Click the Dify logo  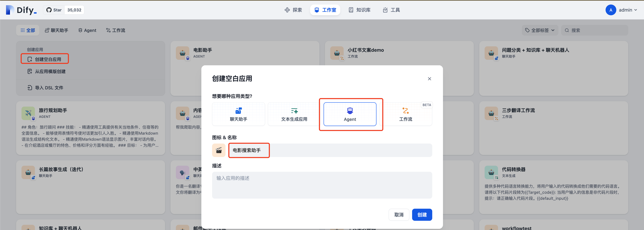tap(21, 10)
